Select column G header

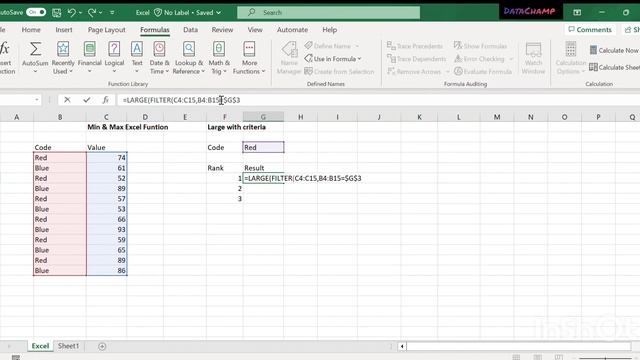tap(263, 117)
